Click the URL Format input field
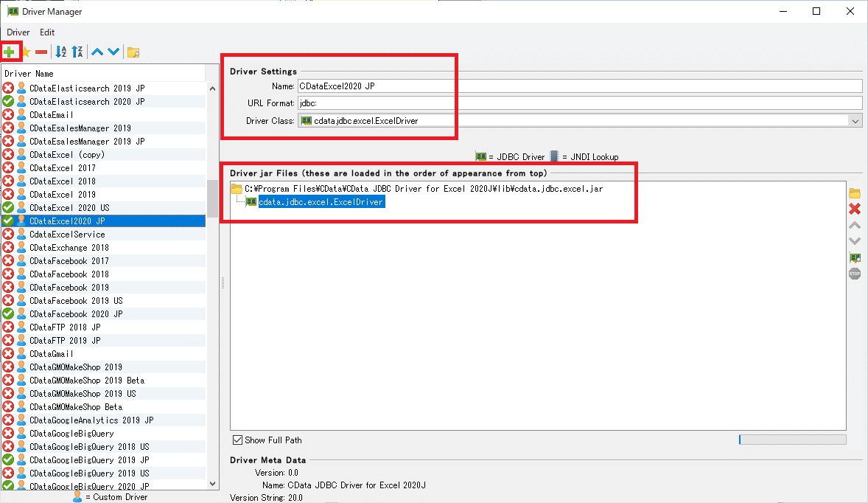 [580, 103]
